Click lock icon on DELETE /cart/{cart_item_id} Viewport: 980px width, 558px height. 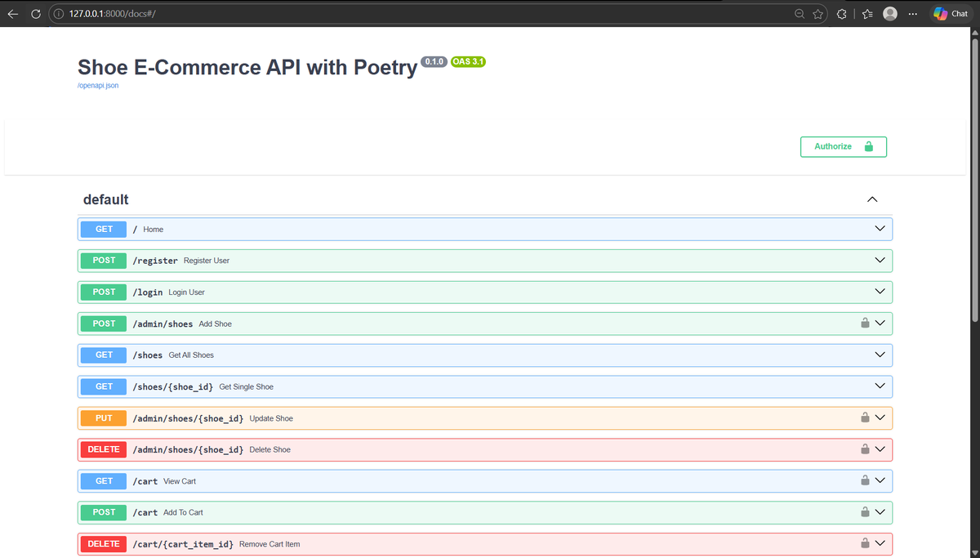coord(865,543)
